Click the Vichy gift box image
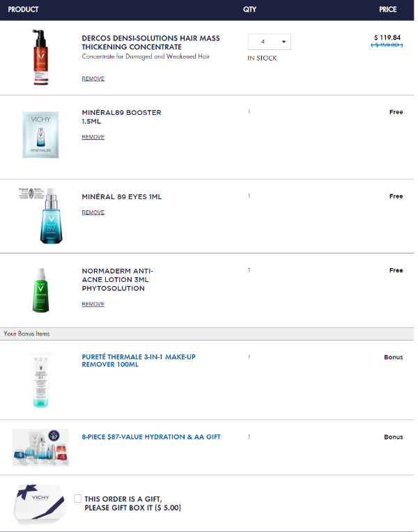The width and height of the screenshot is (418, 532). coord(40,503)
